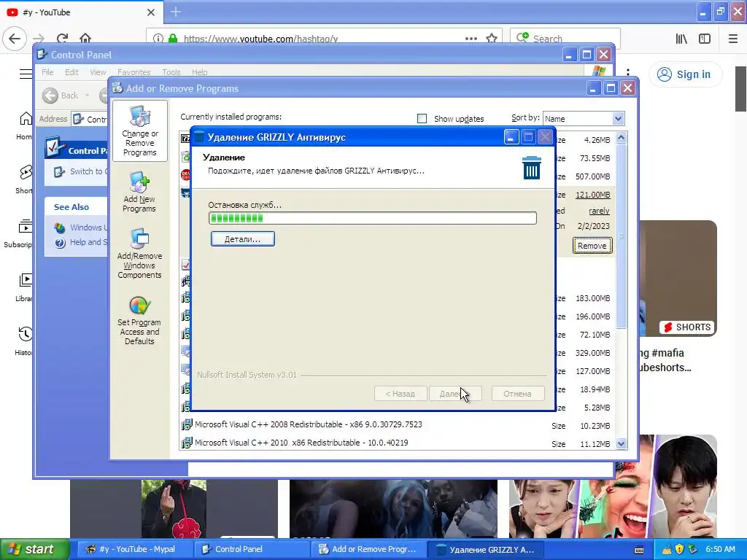Image resolution: width=747 pixels, height=560 pixels.
Task: Bookmark page with the star icon
Action: [492, 39]
